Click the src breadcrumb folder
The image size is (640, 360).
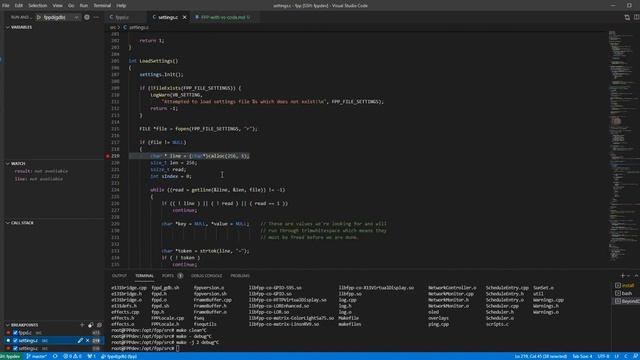[112, 27]
